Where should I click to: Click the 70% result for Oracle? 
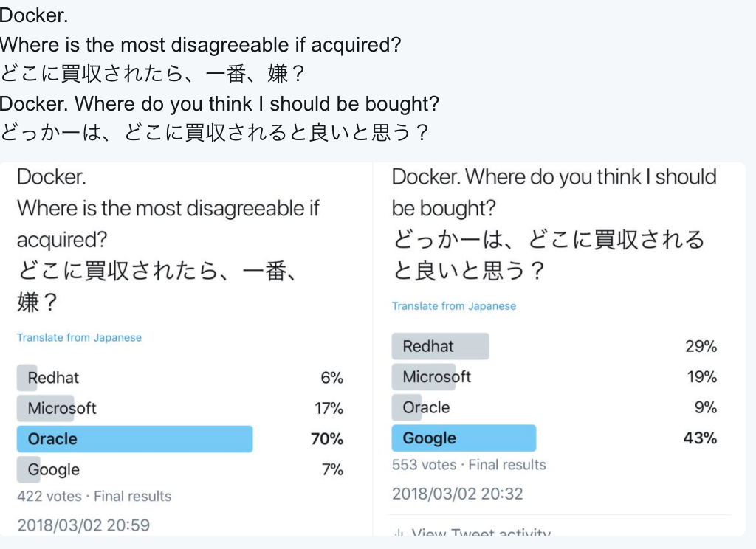click(327, 439)
